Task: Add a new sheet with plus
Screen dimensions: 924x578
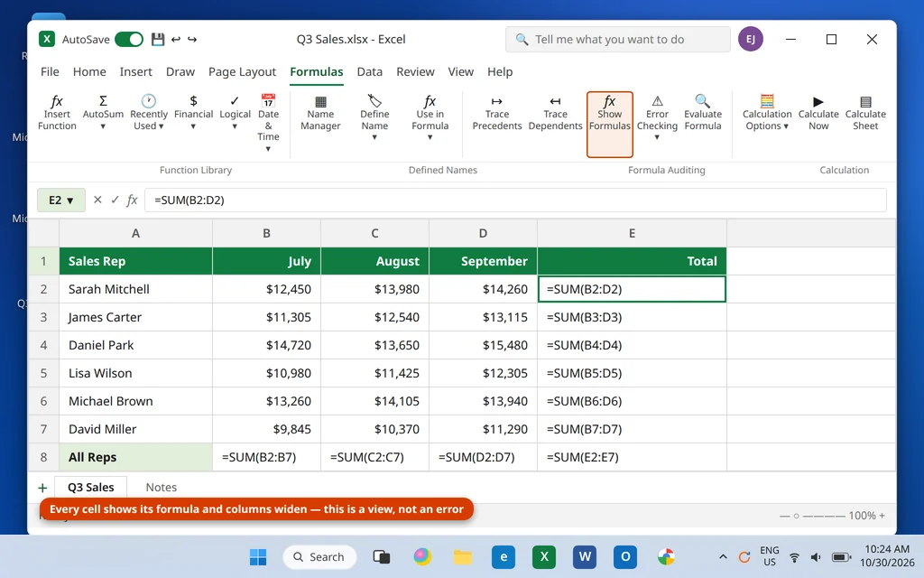Action: click(42, 488)
